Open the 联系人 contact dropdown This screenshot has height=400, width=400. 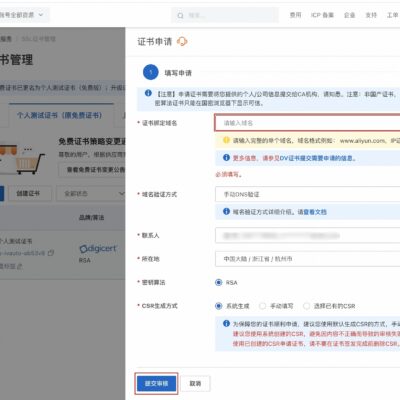pyautogui.click(x=307, y=236)
